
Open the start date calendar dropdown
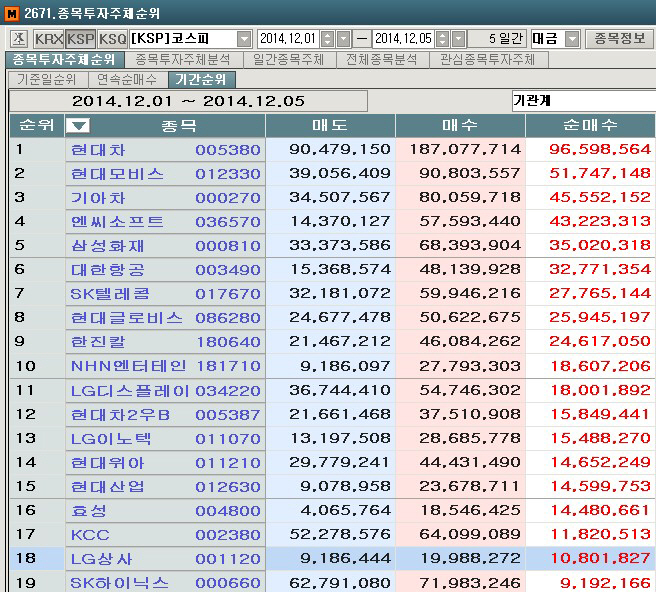pos(343,39)
